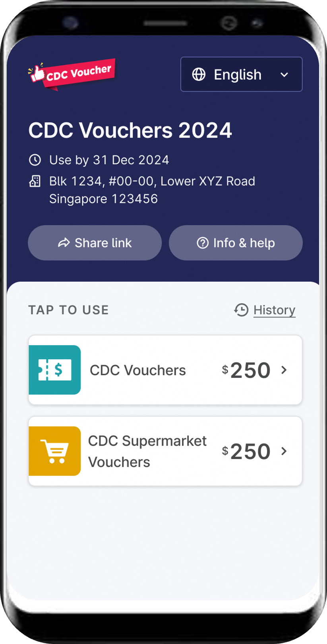Image resolution: width=327 pixels, height=644 pixels.
Task: Click the teal voucher ticket icon
Action: [55, 370]
